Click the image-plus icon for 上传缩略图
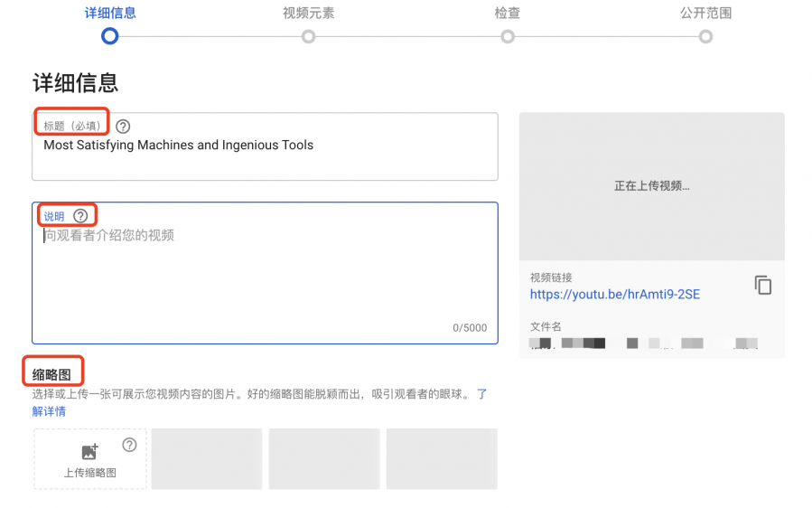 [x=89, y=452]
